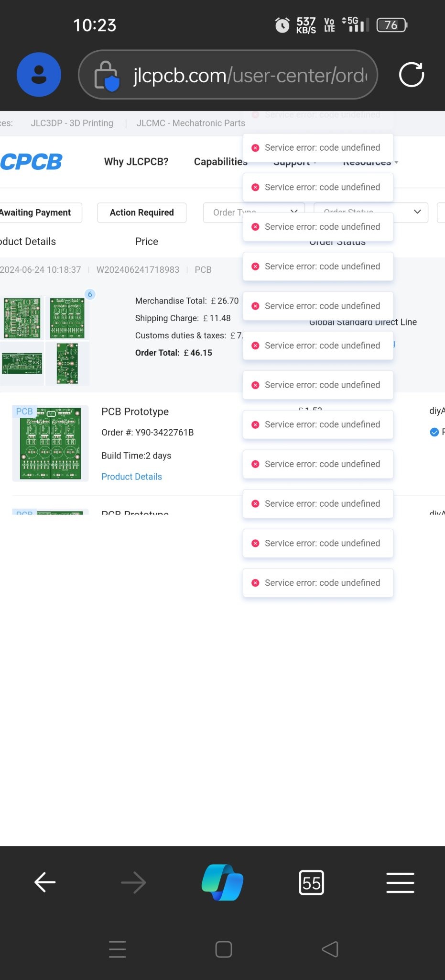Tap the lock shield site security icon

click(106, 75)
